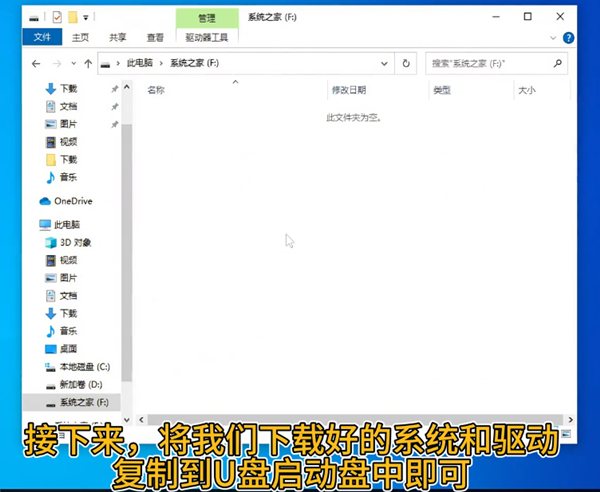Open the help question mark icon

(568, 38)
